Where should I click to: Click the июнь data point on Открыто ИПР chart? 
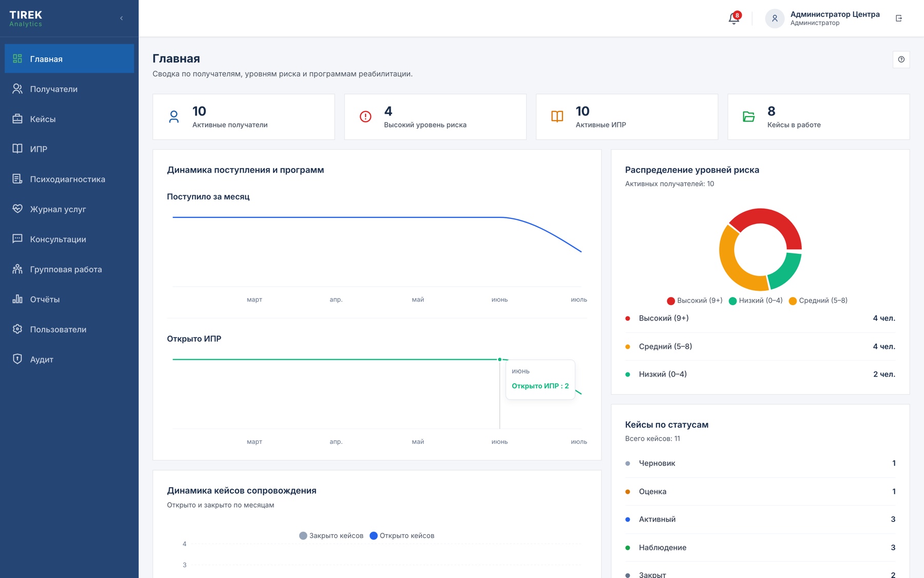click(499, 359)
